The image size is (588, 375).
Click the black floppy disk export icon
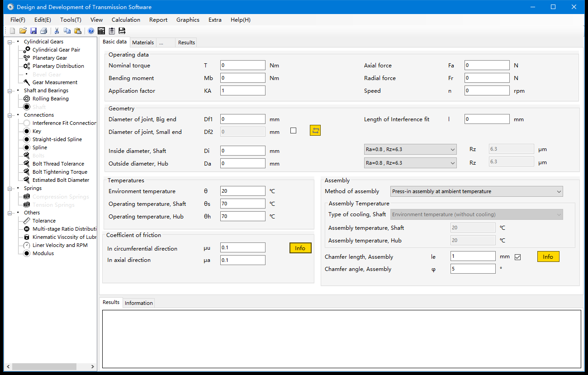click(x=122, y=31)
